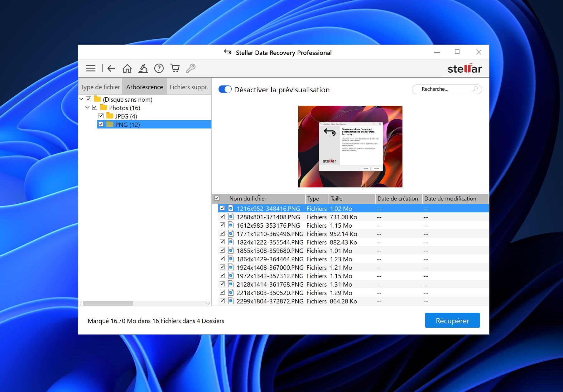Click the microscope deep scan icon
The height and width of the screenshot is (392, 563).
[143, 68]
